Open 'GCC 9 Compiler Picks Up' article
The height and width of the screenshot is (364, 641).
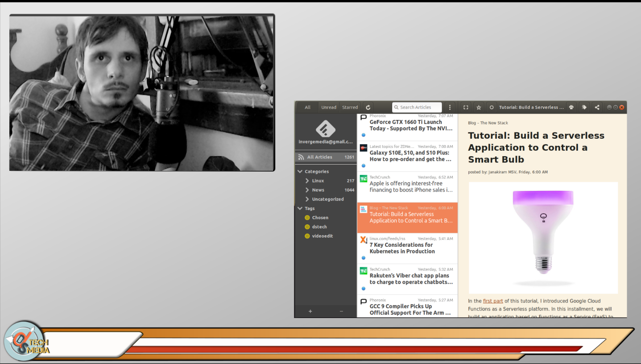click(x=408, y=306)
